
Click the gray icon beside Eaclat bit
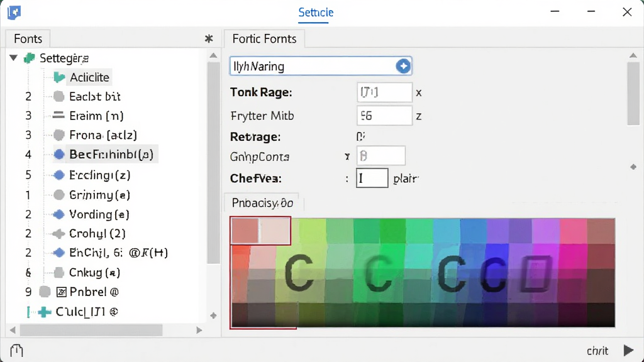click(x=58, y=96)
